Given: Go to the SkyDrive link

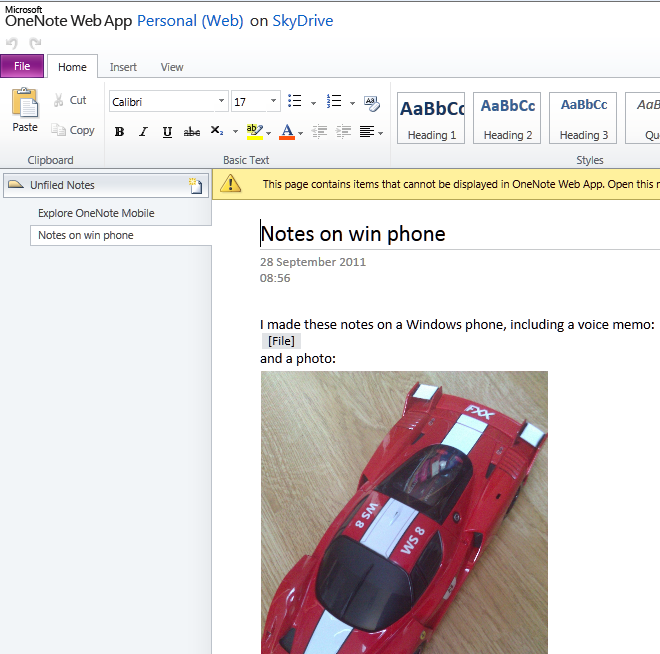Looking at the screenshot, I should 303,21.
